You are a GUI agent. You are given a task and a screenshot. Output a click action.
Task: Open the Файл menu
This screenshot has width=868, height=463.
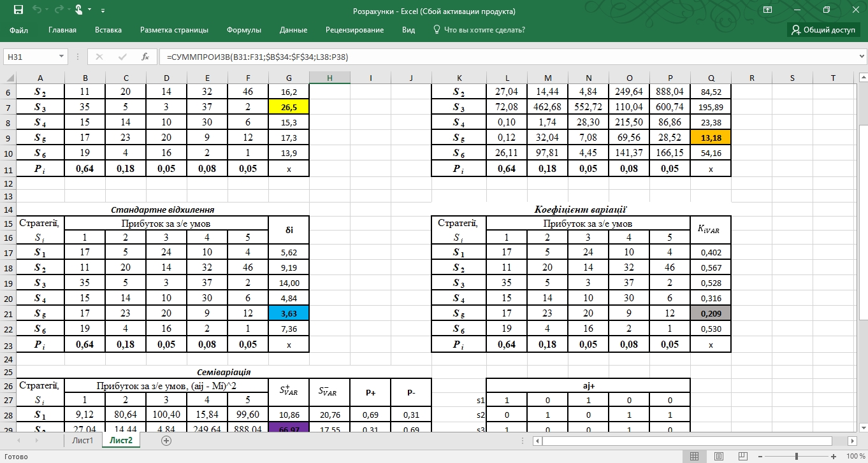tap(18, 30)
